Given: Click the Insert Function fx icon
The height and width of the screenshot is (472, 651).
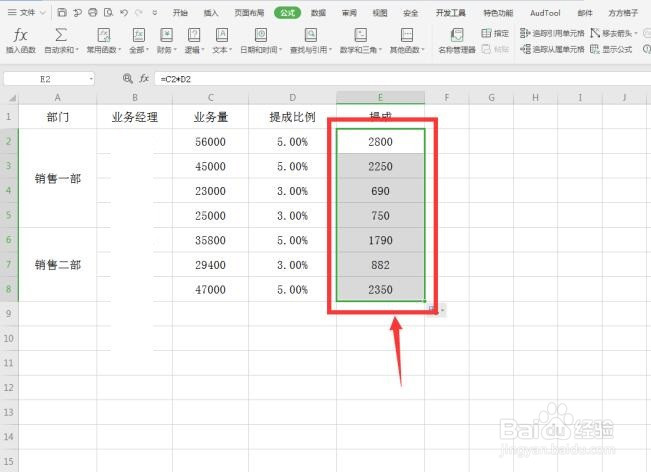Looking at the screenshot, I should [x=20, y=35].
